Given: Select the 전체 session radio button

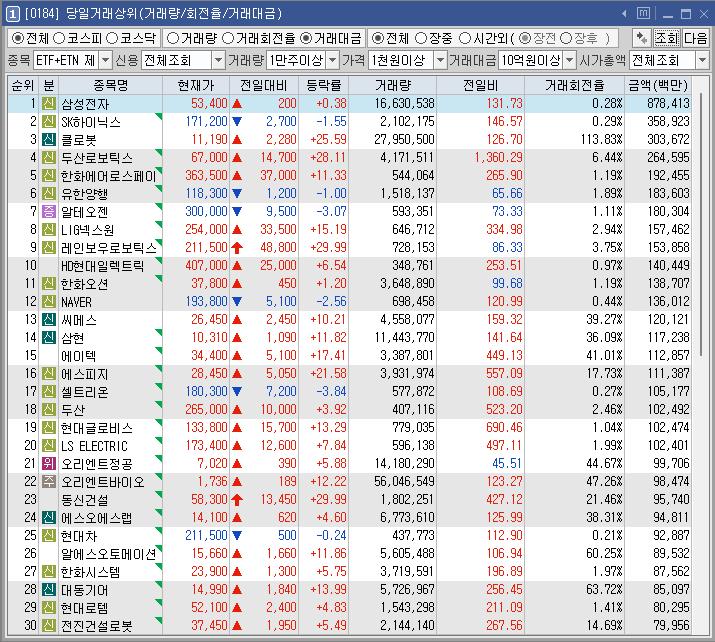Looking at the screenshot, I should pyautogui.click(x=378, y=38).
